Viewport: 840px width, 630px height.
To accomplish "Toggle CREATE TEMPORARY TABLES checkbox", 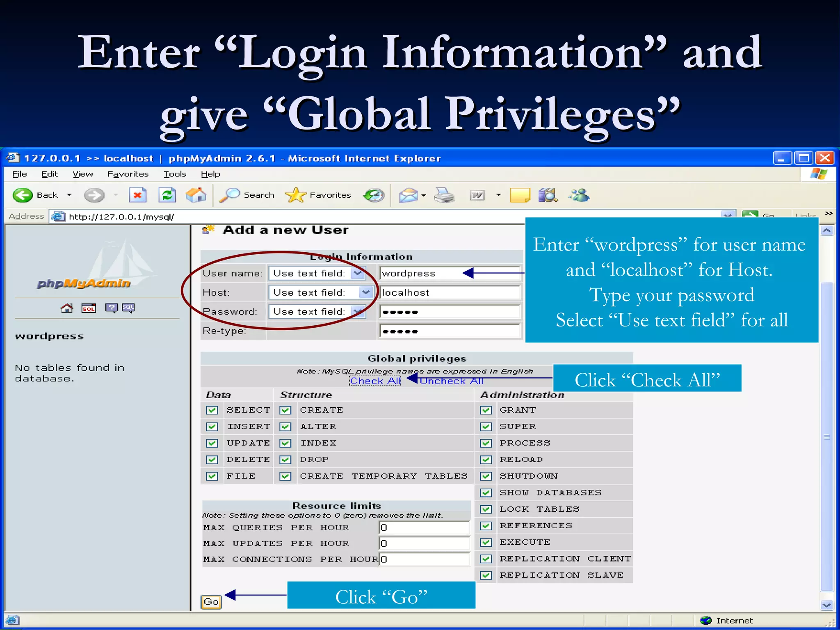I will coord(285,476).
